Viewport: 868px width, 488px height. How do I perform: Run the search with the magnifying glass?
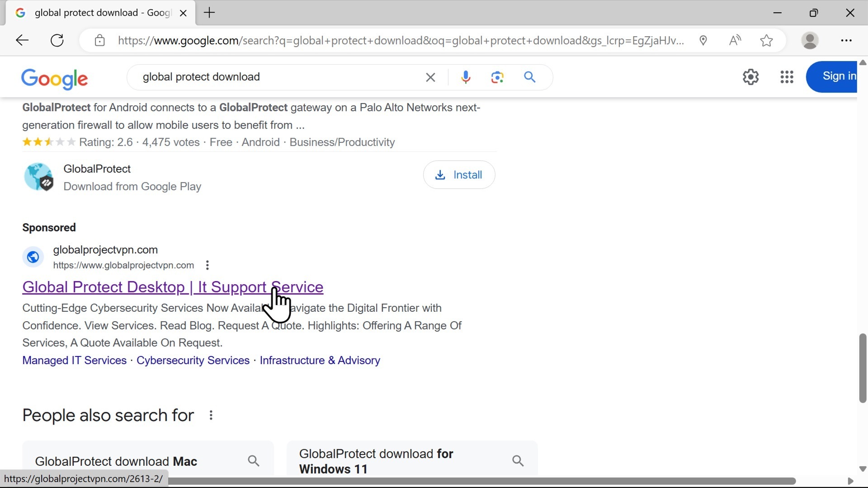[530, 77]
